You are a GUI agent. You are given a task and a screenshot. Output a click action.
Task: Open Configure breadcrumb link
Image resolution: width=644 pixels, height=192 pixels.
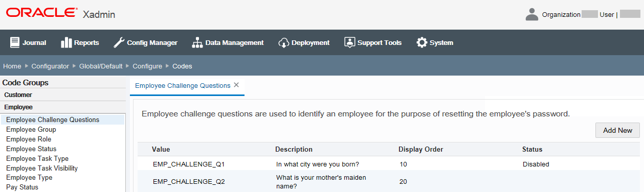(147, 66)
